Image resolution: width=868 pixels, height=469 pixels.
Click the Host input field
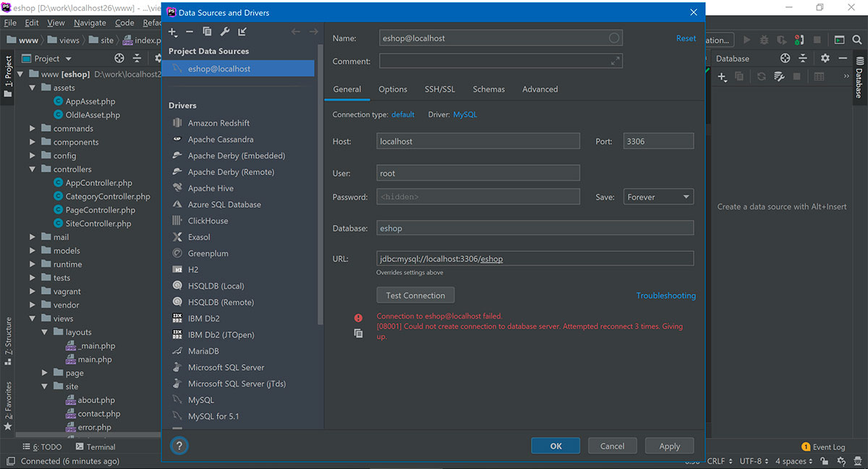point(477,141)
